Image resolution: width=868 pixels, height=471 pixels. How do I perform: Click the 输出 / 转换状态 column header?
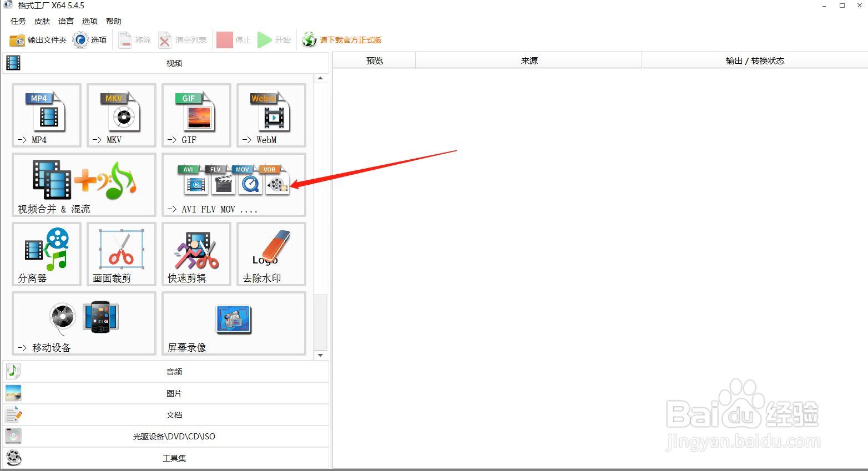pos(755,60)
